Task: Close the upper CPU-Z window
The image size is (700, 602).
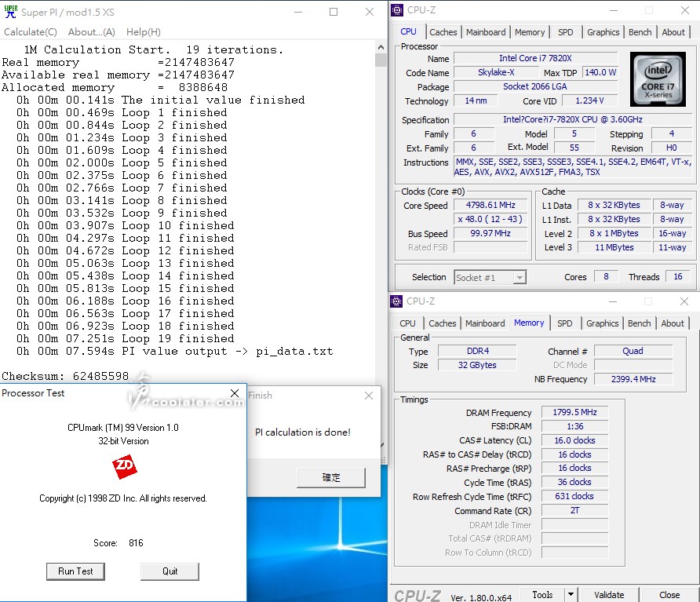Action: 685,10
